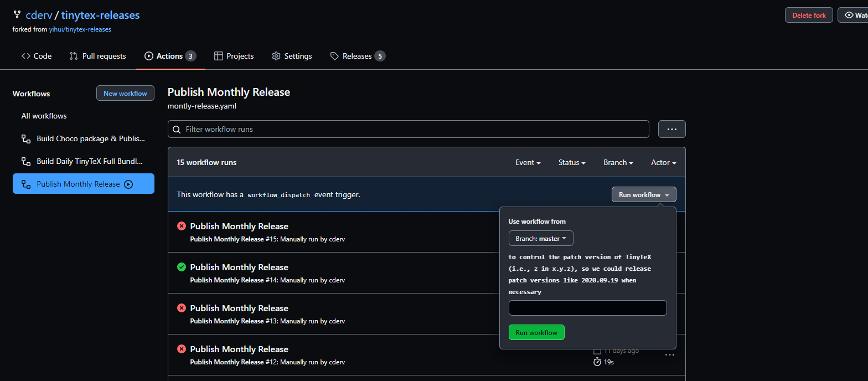This screenshot has width=868, height=381.
Task: Click the 'Workflows' sidebar heading
Action: click(31, 94)
